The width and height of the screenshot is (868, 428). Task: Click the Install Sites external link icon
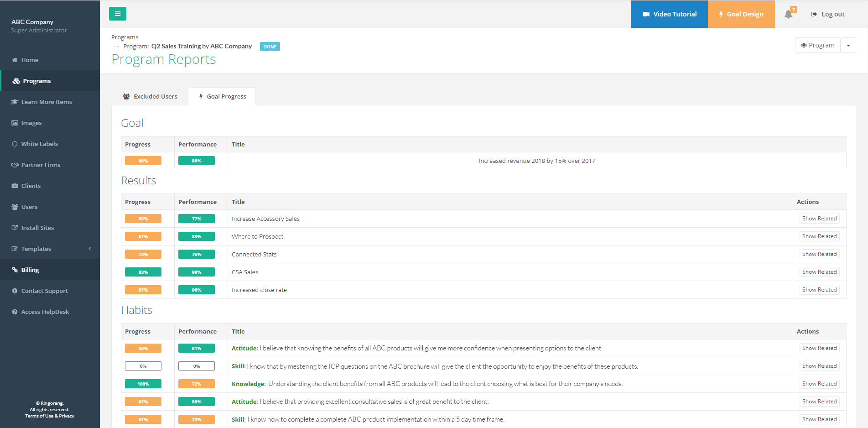click(15, 228)
